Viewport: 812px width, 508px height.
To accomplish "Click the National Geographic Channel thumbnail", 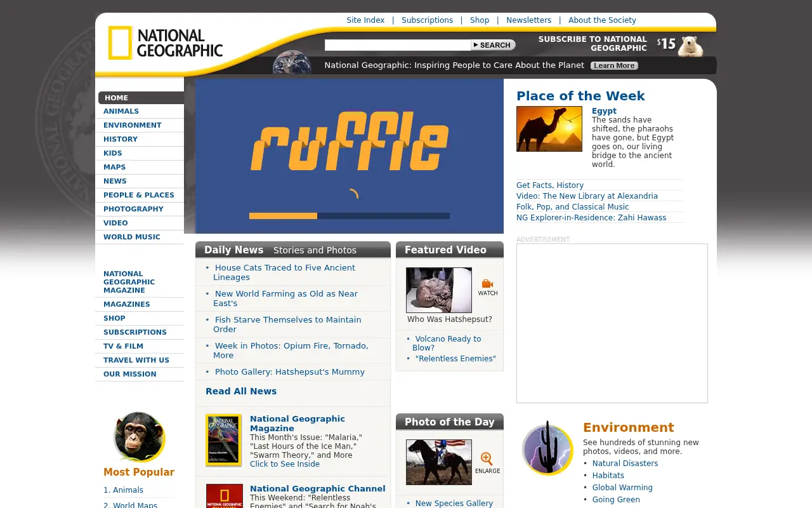I will tap(225, 496).
